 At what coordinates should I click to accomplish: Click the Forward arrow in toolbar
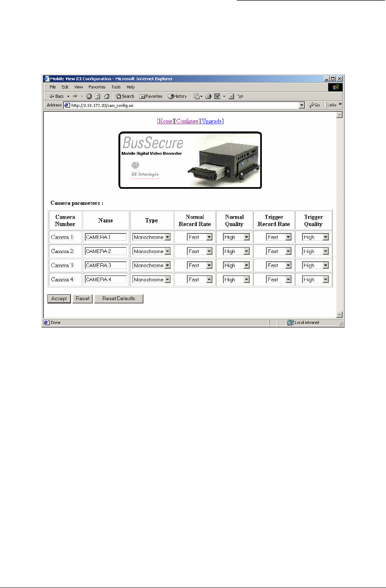tap(75, 96)
